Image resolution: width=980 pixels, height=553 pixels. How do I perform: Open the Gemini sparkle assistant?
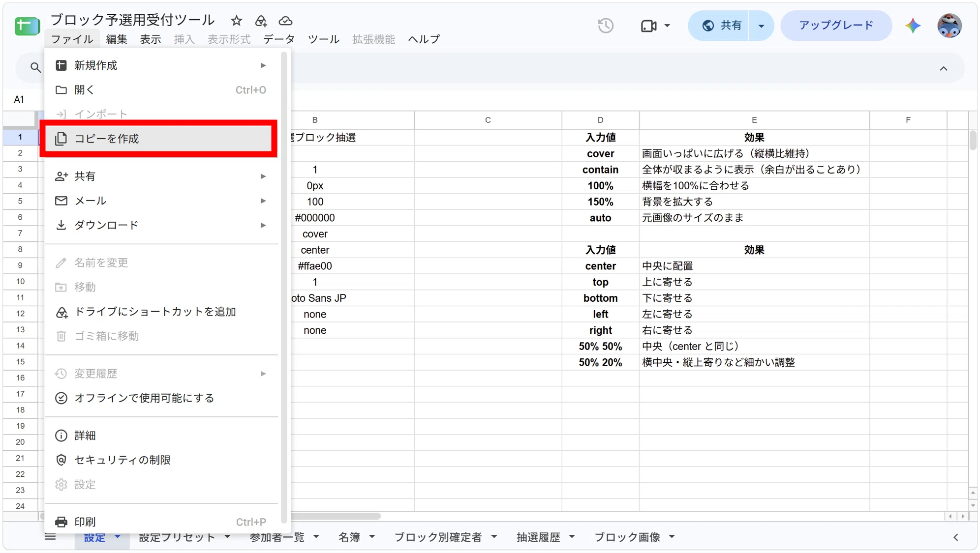click(913, 26)
